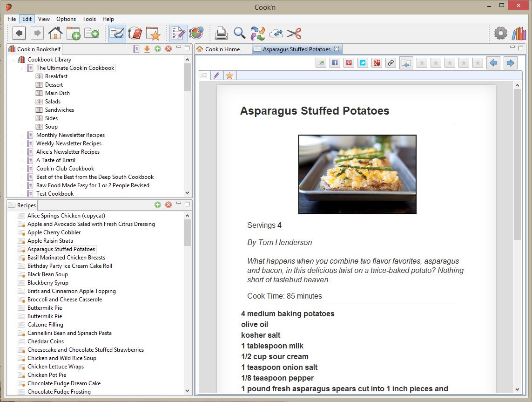Expand Monthly Newsletter Recipes cookbook
532x402 pixels.
pos(22,135)
